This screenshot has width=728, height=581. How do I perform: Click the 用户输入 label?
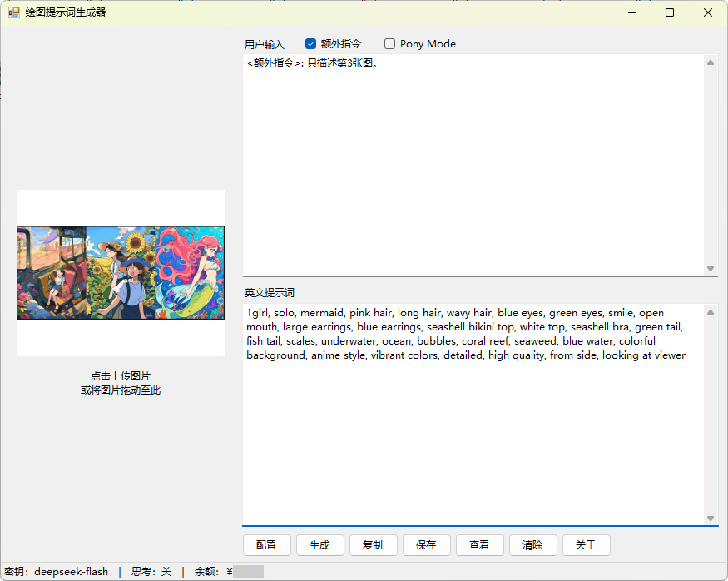(265, 44)
